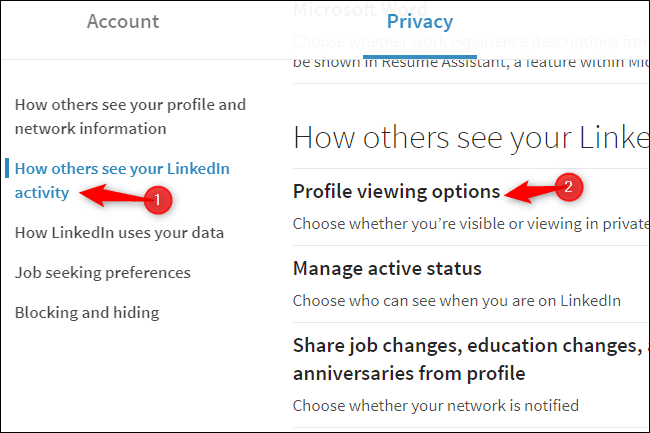Click 'Choose whether your network is notified' text

coord(435,405)
